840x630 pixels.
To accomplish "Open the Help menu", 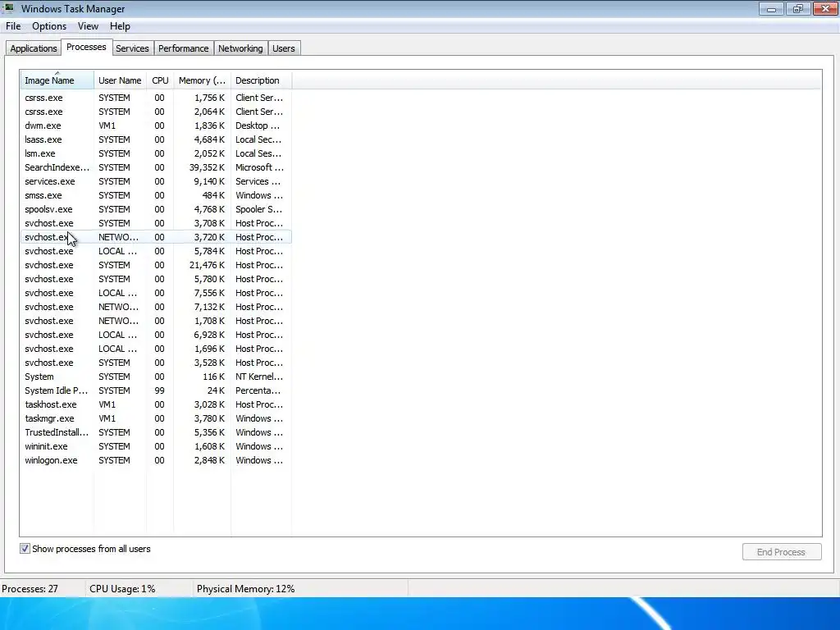I will pyautogui.click(x=120, y=26).
